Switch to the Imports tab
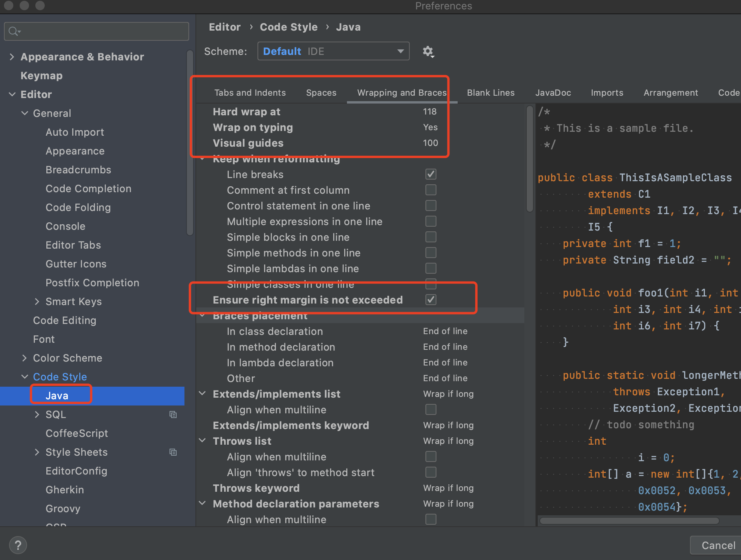Viewport: 741px width, 560px height. pyautogui.click(x=607, y=93)
